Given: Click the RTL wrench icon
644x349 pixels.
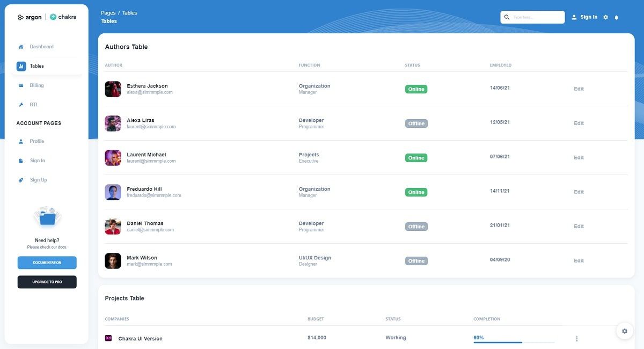Looking at the screenshot, I should pyautogui.click(x=20, y=105).
